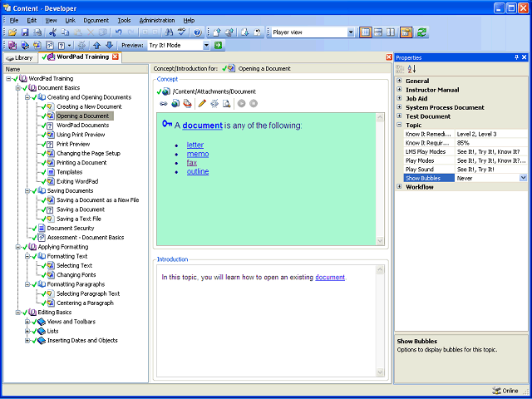The image size is (532, 399).
Task: Select the WordPad Training tab
Action: (x=80, y=57)
